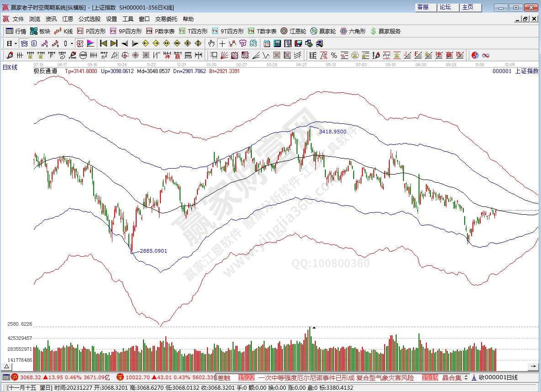Click the red floppy disk save icon
Viewport: 541px width, 392px height.
(x=298, y=43)
